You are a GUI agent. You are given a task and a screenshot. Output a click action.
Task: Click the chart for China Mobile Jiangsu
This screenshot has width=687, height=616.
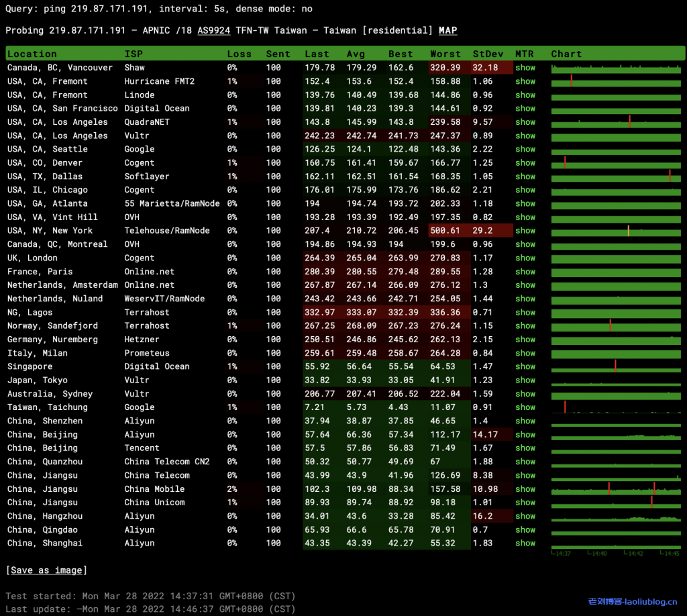616,489
